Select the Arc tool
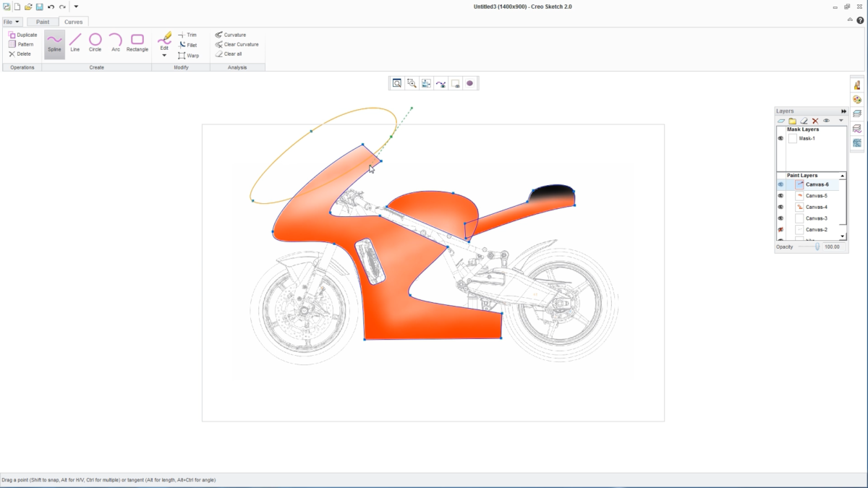Image resolution: width=868 pixels, height=488 pixels. tap(115, 43)
